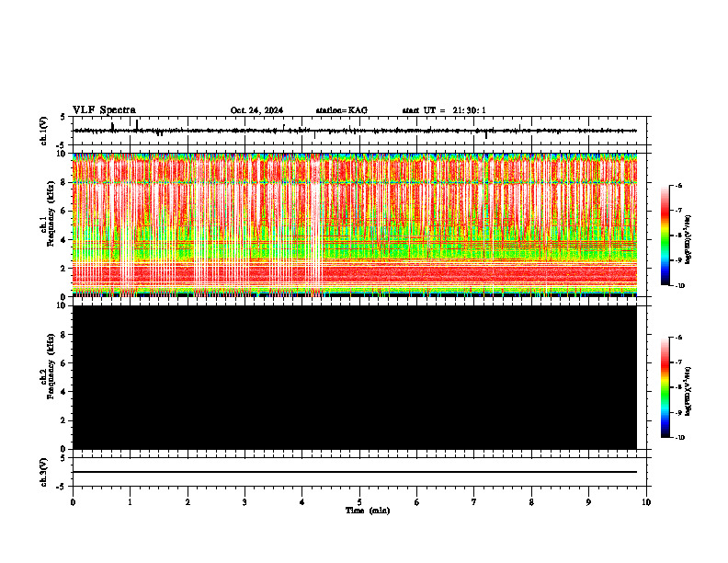The width and height of the screenshot is (728, 563).
Task: Click the "VLF Spectra" plot title
Action: pyautogui.click(x=104, y=110)
